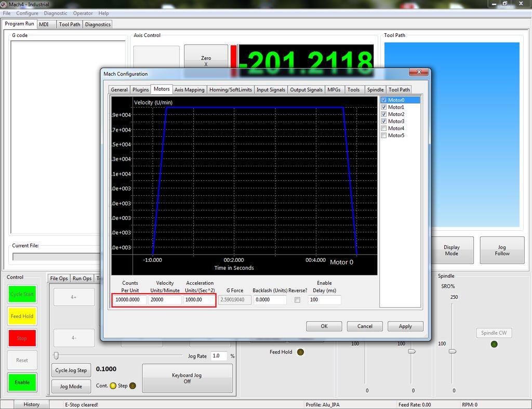The image size is (532, 409).
Task: Enable the Motor4 checkbox
Action: point(384,128)
